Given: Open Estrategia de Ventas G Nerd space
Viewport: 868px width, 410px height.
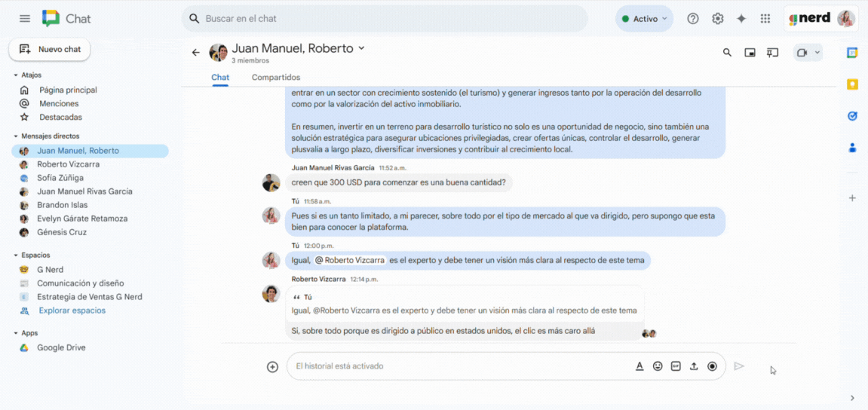Looking at the screenshot, I should 90,297.
